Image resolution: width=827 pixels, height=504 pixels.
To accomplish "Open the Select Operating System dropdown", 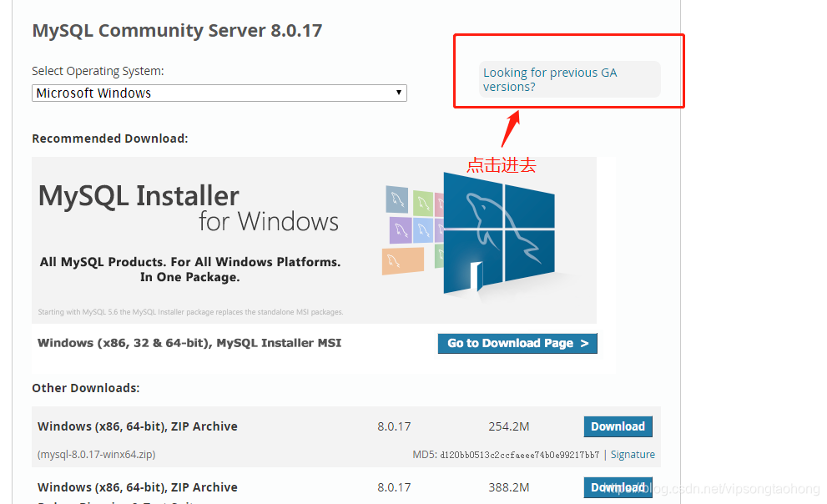I will tap(219, 93).
